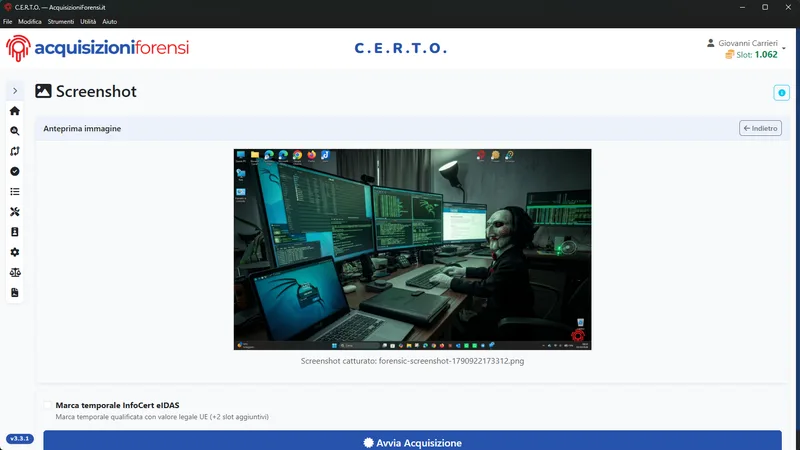This screenshot has width=800, height=450.
Task: Click the Anteprima immagine header text
Action: coord(82,129)
